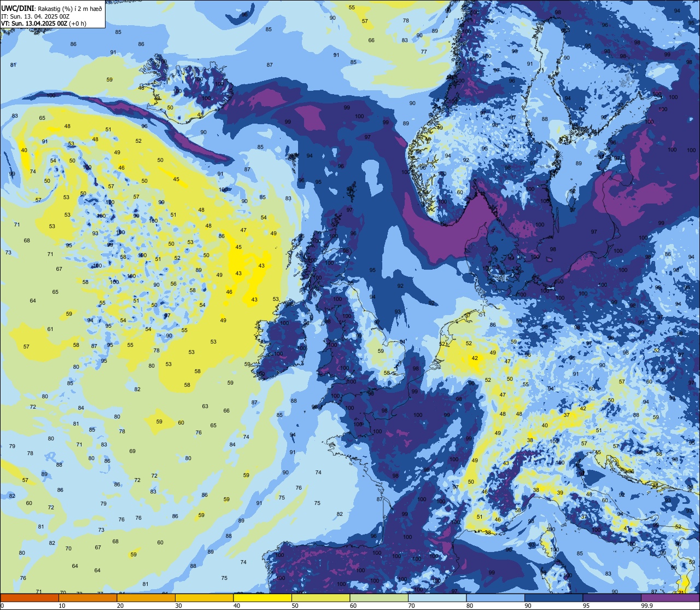Click the light orange 20–30 legend swatch
Viewport: 700px width, 610px height.
146,597
